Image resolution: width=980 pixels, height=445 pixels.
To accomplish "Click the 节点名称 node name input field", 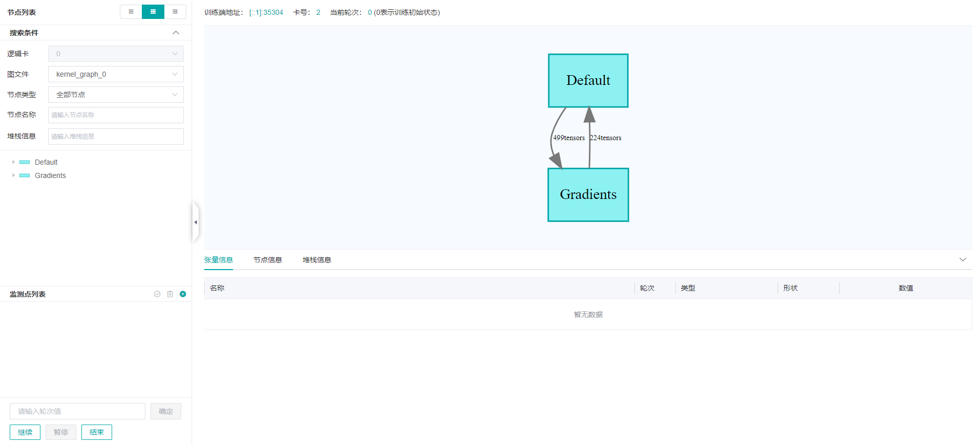I will pos(116,115).
